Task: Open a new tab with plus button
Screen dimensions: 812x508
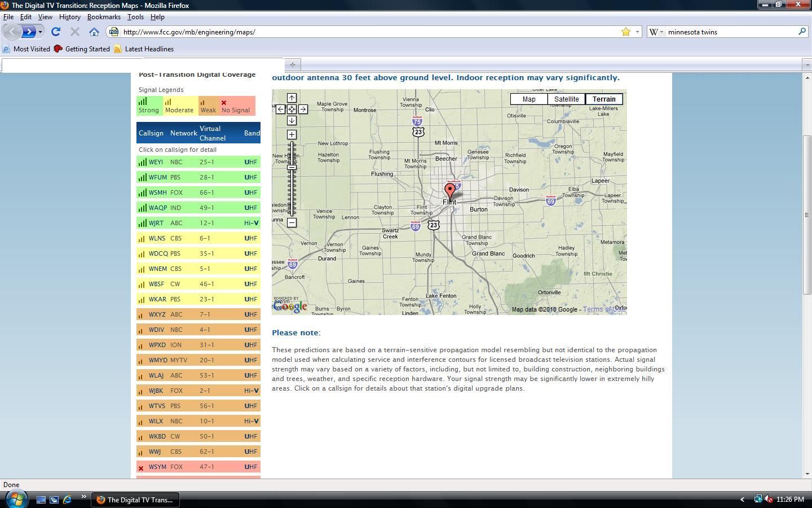Action: coord(293,64)
